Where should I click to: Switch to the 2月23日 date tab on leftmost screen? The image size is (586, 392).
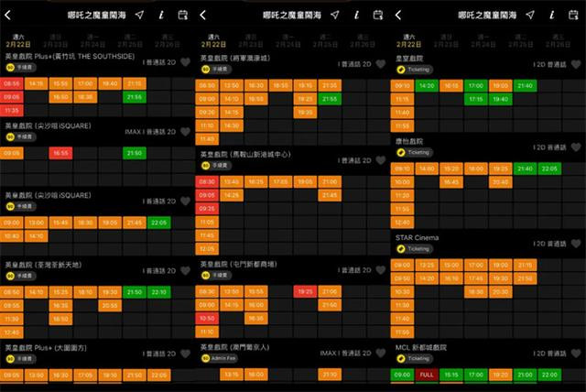click(x=55, y=41)
